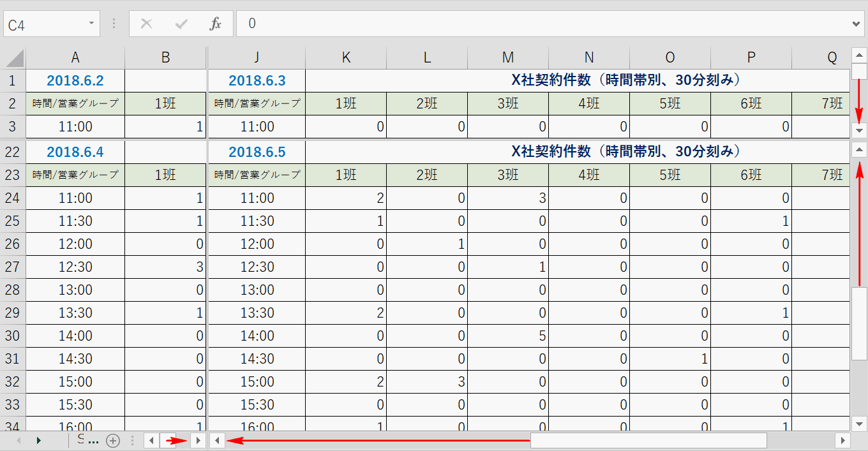The image size is (868, 451).
Task: Select column M header
Action: [508, 57]
